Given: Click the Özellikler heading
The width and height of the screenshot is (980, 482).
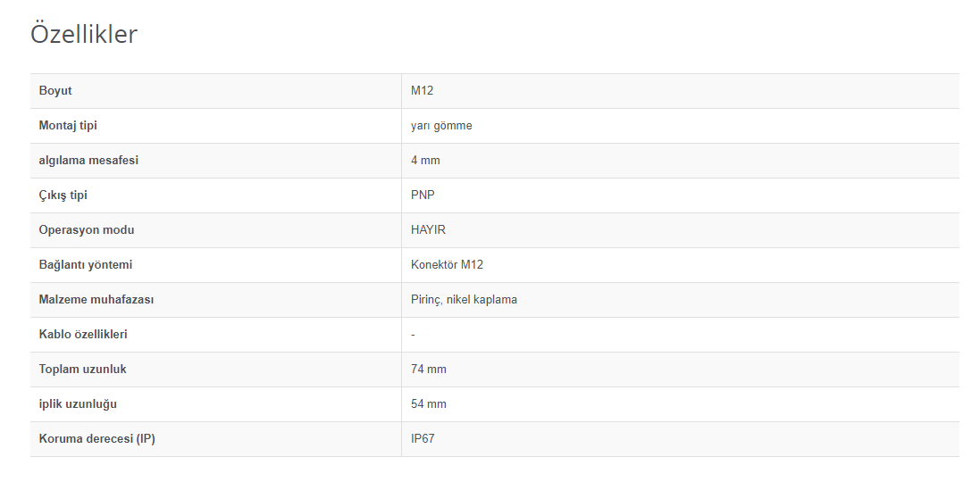Looking at the screenshot, I should [84, 35].
